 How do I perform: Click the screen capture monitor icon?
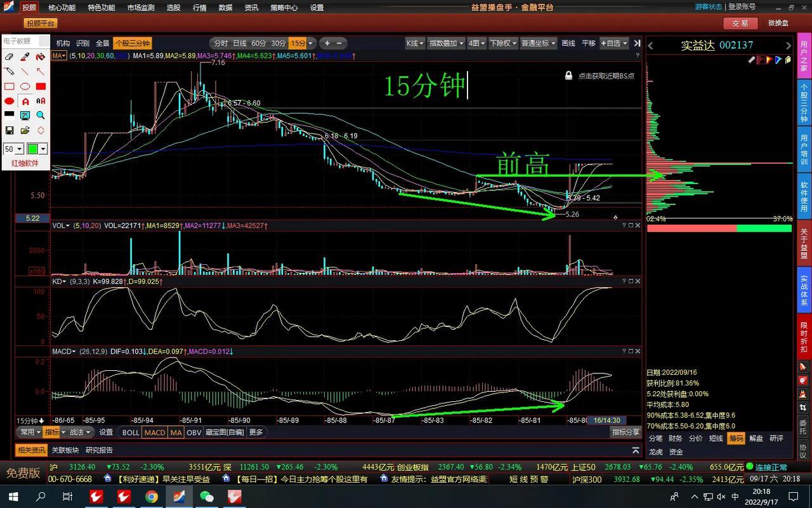click(25, 115)
